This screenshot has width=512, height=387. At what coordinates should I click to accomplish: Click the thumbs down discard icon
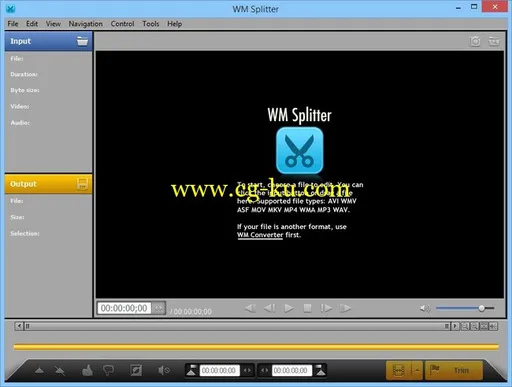[x=108, y=370]
